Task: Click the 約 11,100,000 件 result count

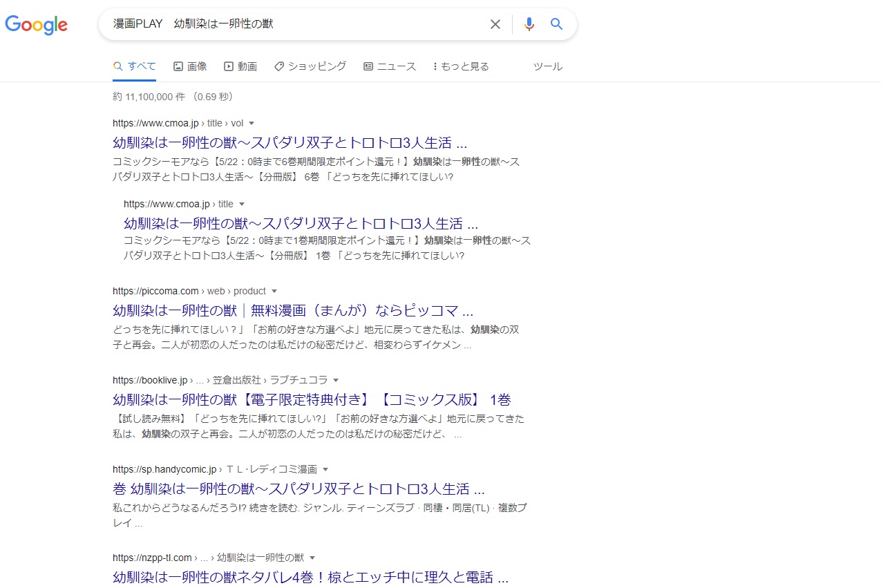Action: tap(149, 97)
